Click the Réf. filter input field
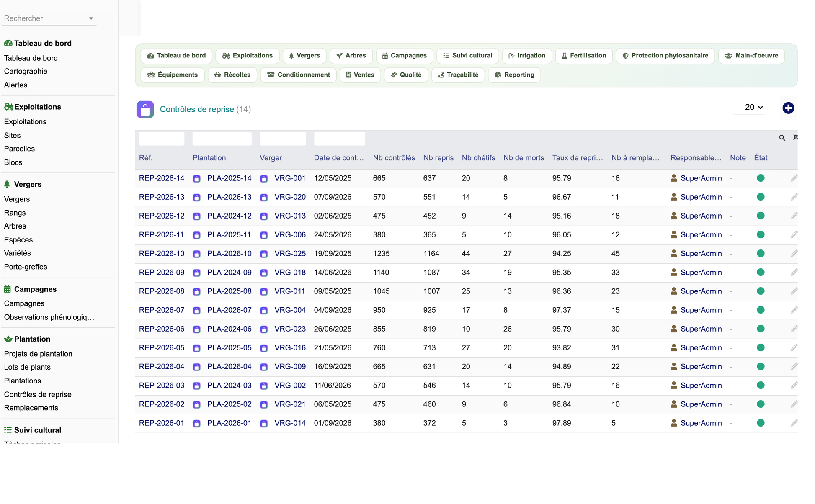 click(162, 139)
